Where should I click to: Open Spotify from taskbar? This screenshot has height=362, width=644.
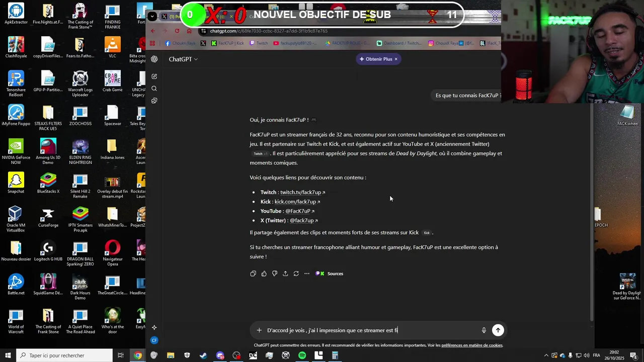(302, 355)
